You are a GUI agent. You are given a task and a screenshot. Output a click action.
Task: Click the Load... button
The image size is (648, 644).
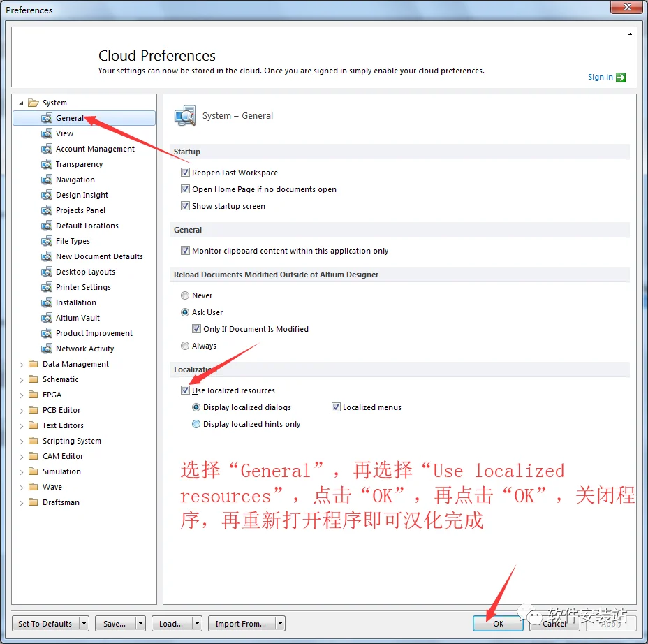tap(171, 623)
